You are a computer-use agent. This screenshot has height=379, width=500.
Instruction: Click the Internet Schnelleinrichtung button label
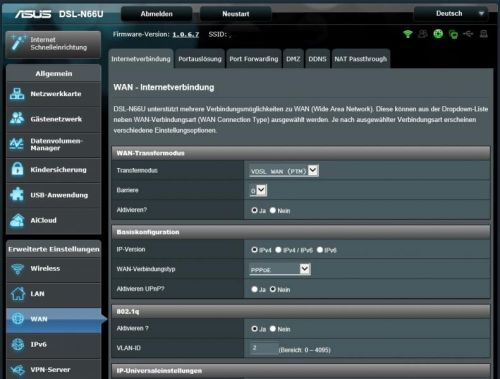[x=59, y=43]
